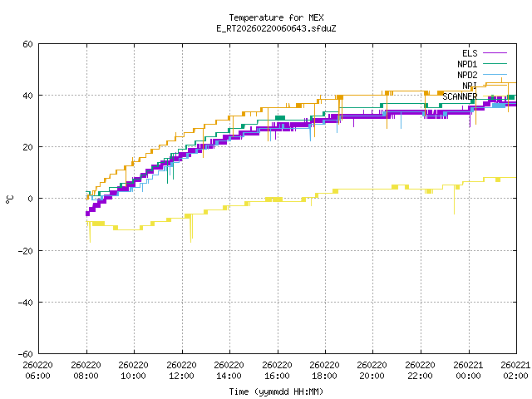Click the °C y-axis label

(x=9, y=199)
